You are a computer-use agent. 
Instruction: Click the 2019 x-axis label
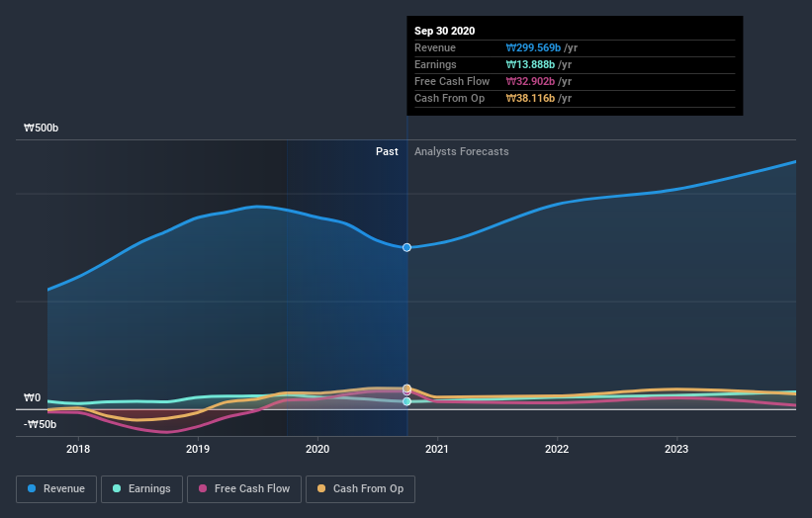[x=198, y=449]
